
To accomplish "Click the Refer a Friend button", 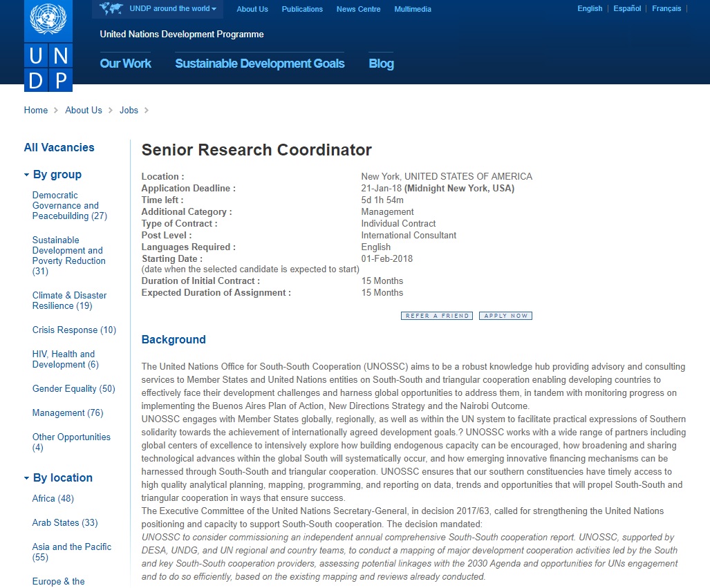I will click(437, 316).
